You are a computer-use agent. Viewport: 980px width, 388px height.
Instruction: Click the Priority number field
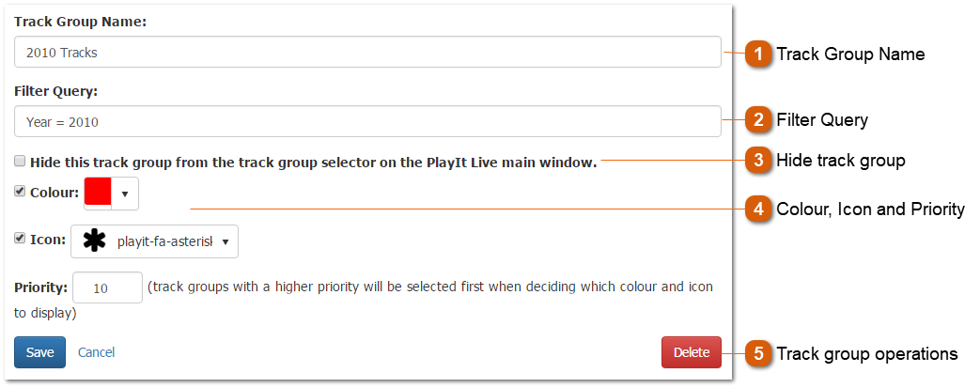point(107,288)
